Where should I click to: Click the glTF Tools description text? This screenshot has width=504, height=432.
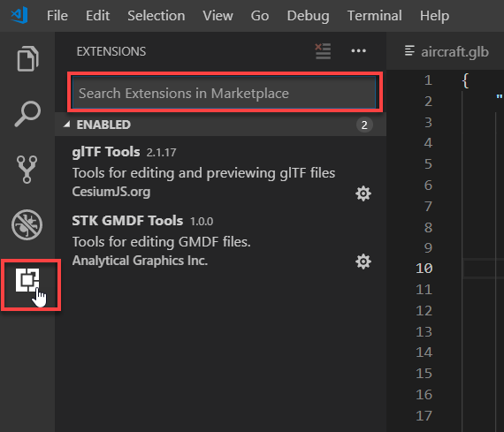coord(203,173)
